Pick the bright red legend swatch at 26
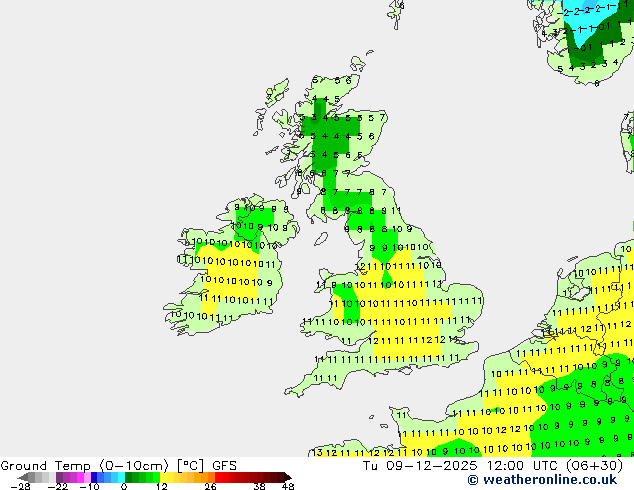Image resolution: width=634 pixels, height=490 pixels. 218,477
